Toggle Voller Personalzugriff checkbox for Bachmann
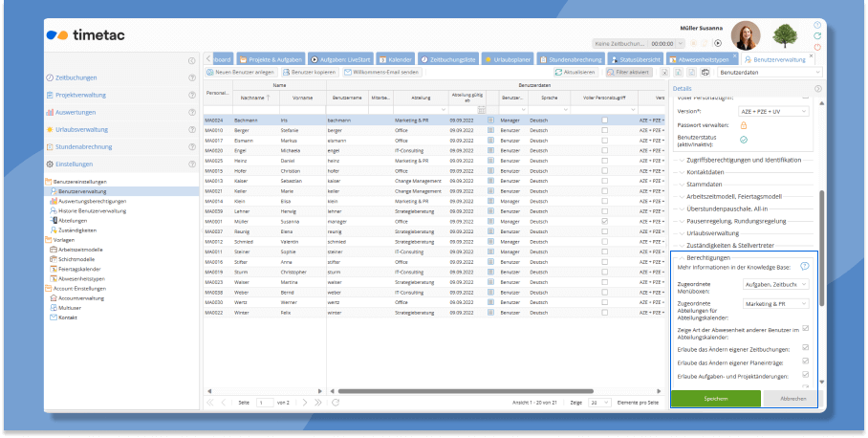 [604, 120]
